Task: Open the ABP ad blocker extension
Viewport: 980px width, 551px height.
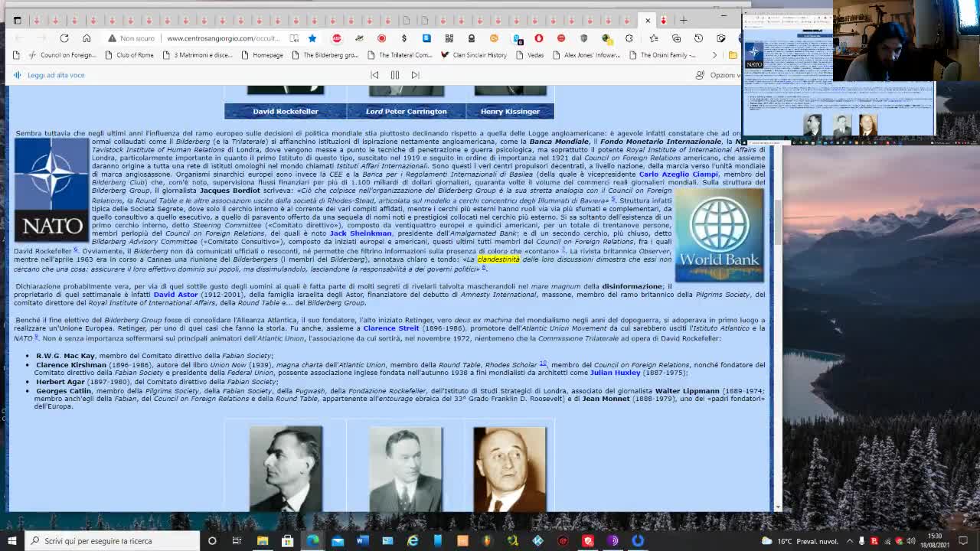Action: click(336, 38)
